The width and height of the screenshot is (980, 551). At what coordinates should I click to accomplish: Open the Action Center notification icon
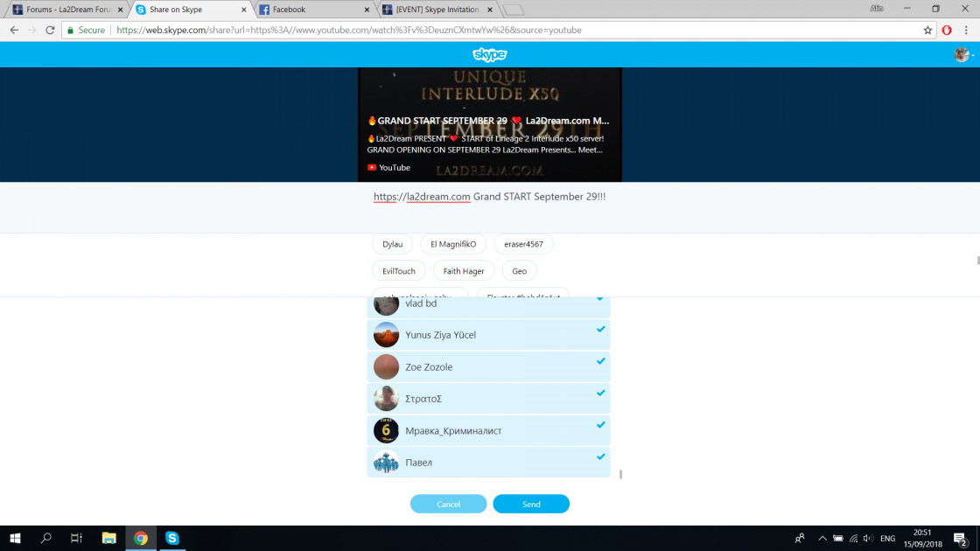point(960,538)
